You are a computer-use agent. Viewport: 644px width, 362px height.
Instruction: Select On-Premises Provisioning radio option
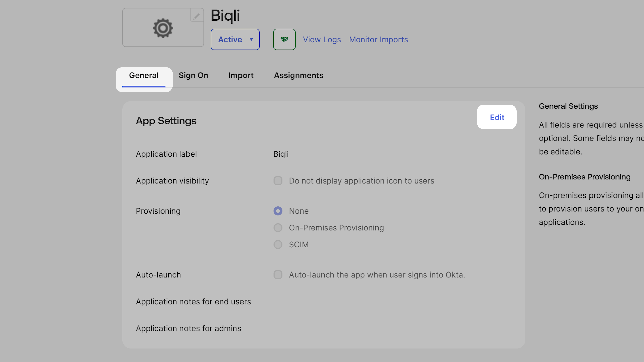coord(278,228)
